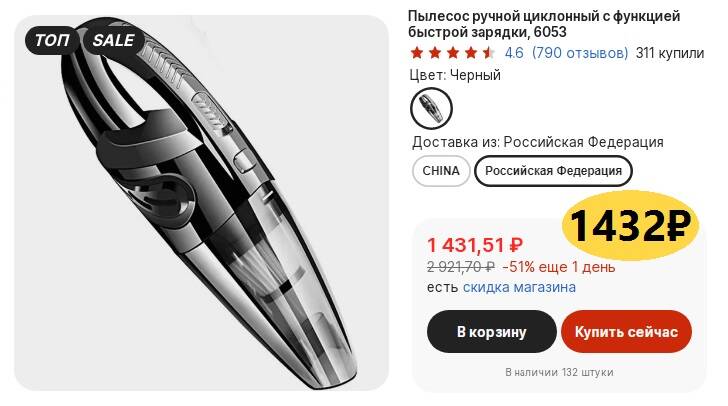Click the 311 купили purchases text

670,53
